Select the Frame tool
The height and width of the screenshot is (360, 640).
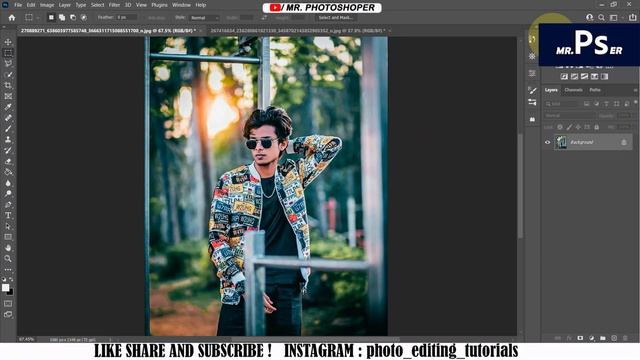point(8,96)
